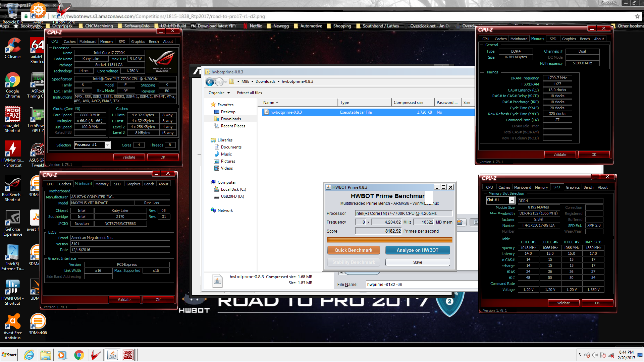The width and height of the screenshot is (644, 362).
Task: Click Windows Explorer folder in taskbar
Action: pos(46,355)
